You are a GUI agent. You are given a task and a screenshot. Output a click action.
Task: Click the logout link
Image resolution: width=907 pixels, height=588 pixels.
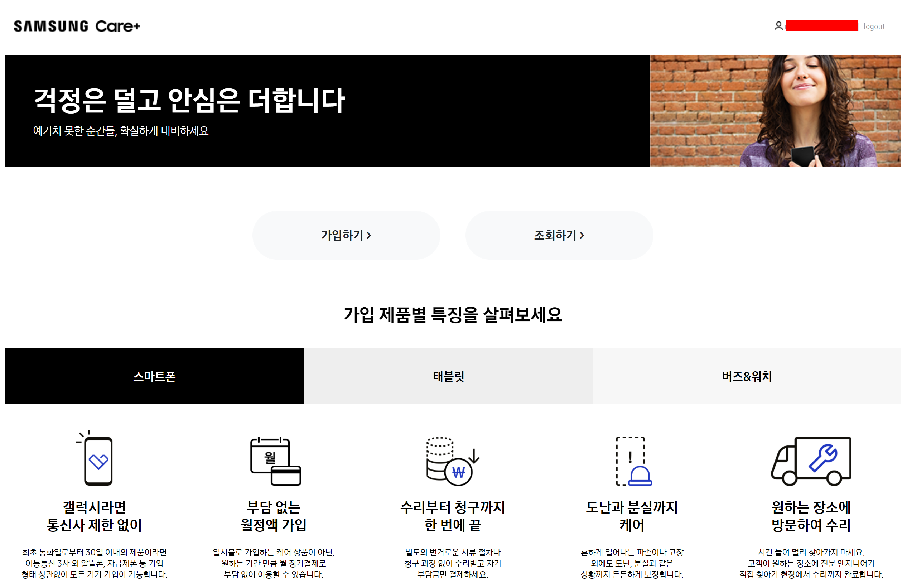(x=874, y=26)
